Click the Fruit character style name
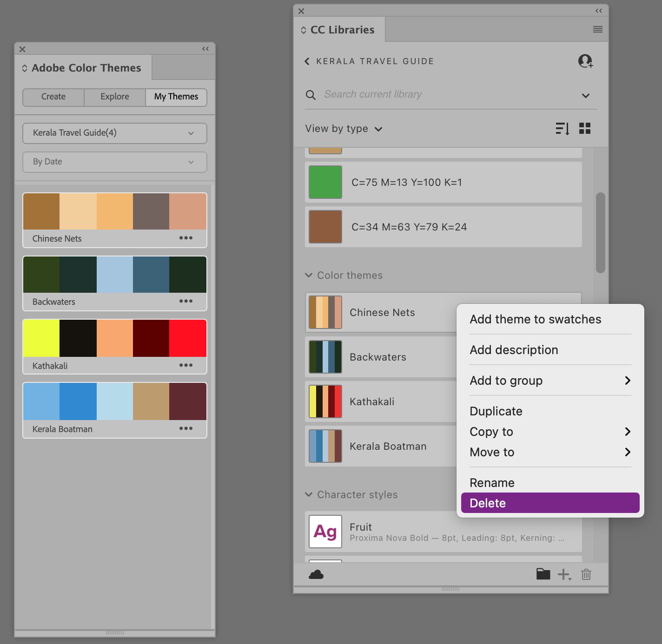 pos(361,527)
